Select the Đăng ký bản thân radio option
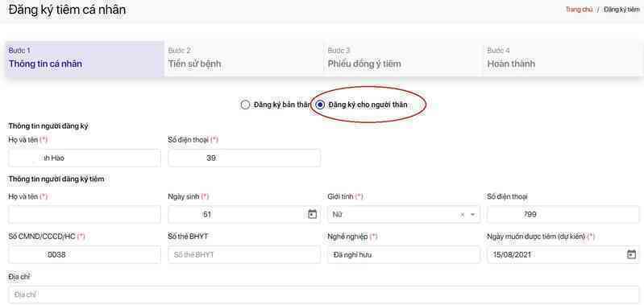The image size is (644, 305). [245, 105]
